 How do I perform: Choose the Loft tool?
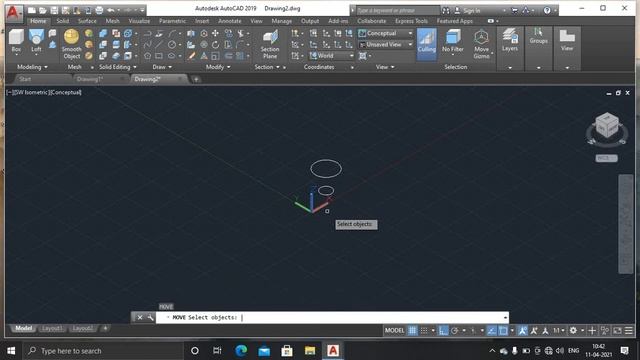tap(36, 41)
